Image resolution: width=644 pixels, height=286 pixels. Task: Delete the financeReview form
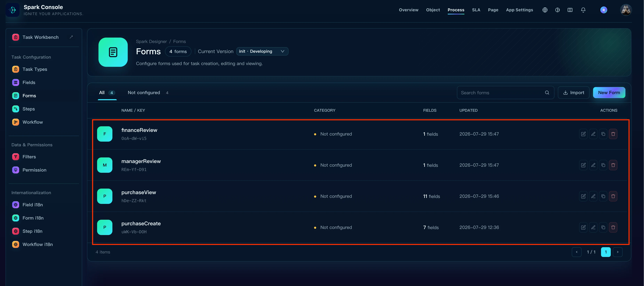613,134
